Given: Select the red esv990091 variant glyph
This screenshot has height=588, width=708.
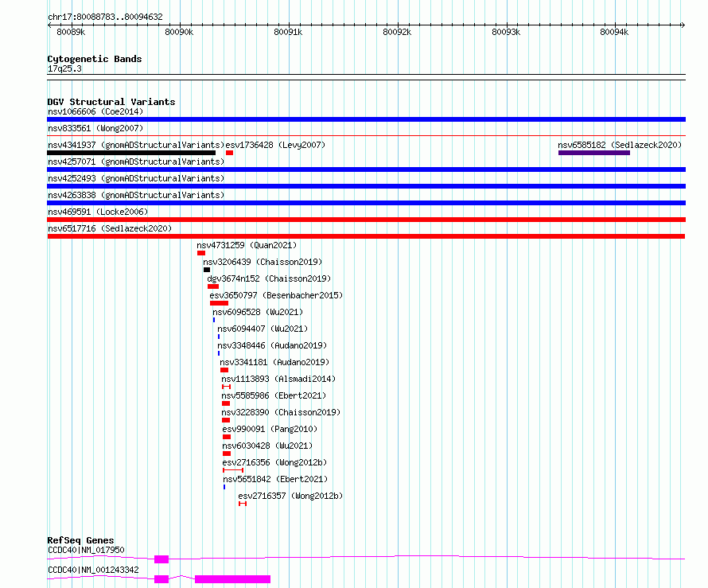Looking at the screenshot, I should tap(227, 437).
